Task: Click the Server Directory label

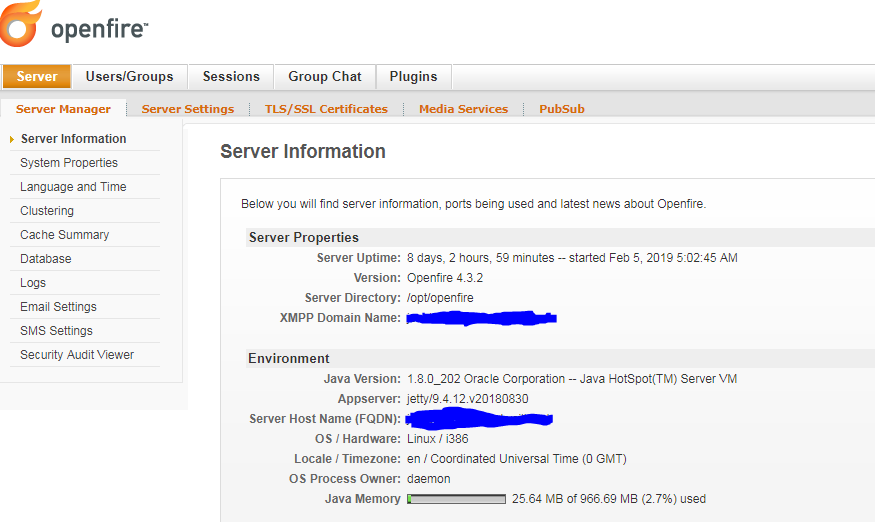Action: (353, 298)
